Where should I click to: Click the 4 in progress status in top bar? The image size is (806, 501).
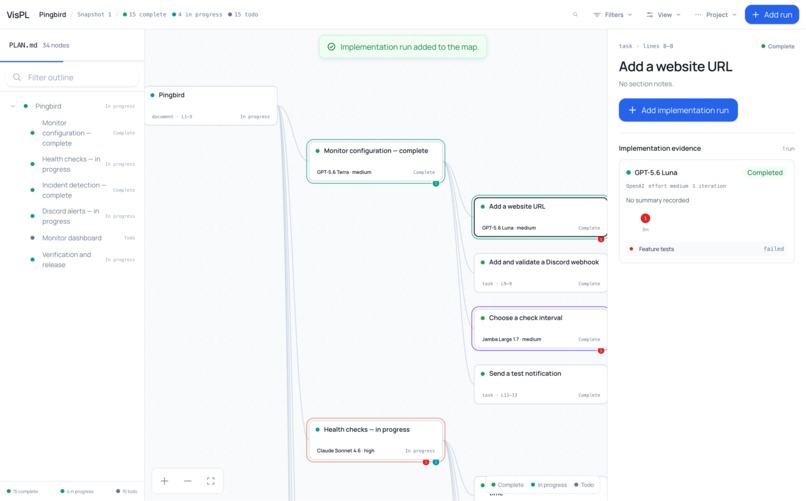pyautogui.click(x=197, y=14)
